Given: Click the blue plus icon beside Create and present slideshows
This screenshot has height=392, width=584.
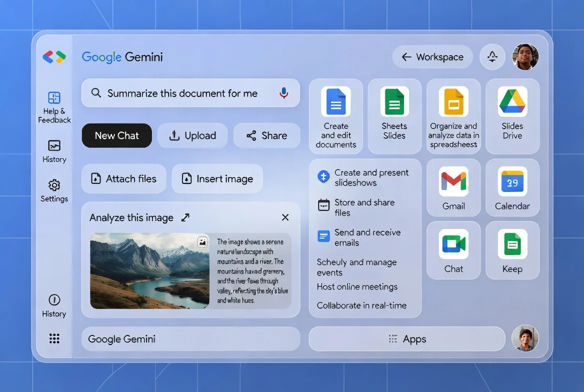Looking at the screenshot, I should (323, 176).
